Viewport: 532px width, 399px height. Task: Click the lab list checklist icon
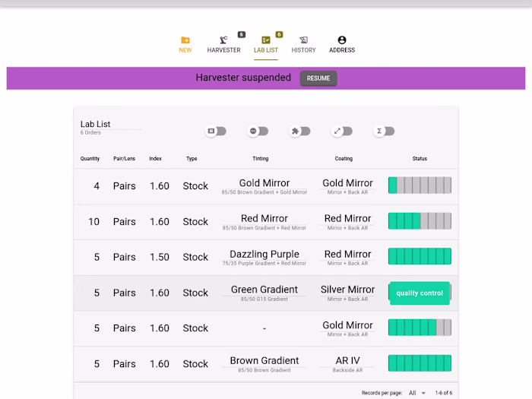266,40
